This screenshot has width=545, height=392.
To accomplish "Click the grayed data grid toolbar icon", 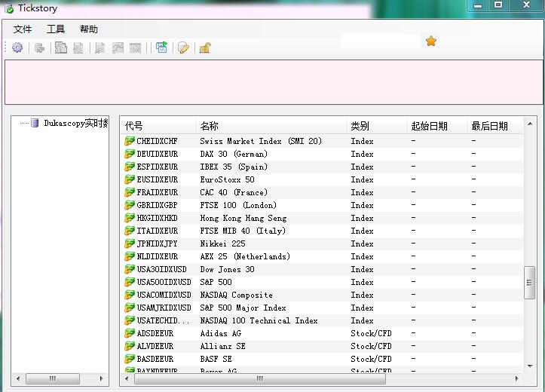I will point(135,48).
